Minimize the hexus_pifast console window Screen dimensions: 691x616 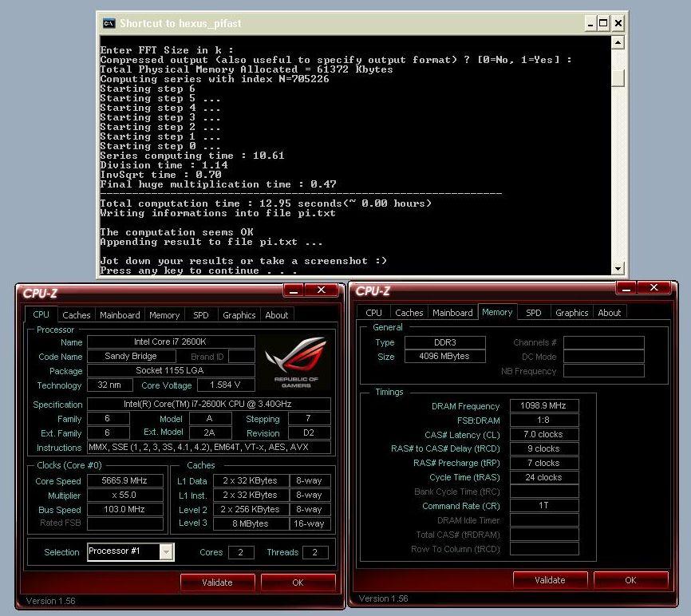[x=590, y=23]
